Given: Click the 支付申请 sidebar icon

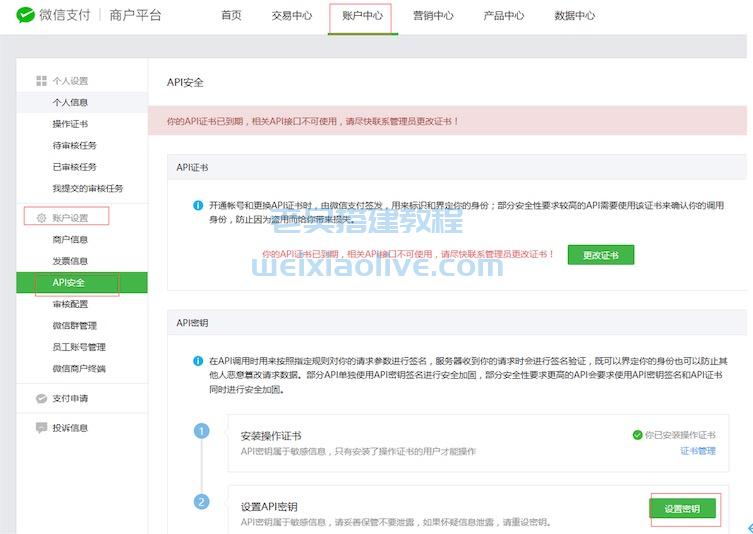Looking at the screenshot, I should (41, 398).
